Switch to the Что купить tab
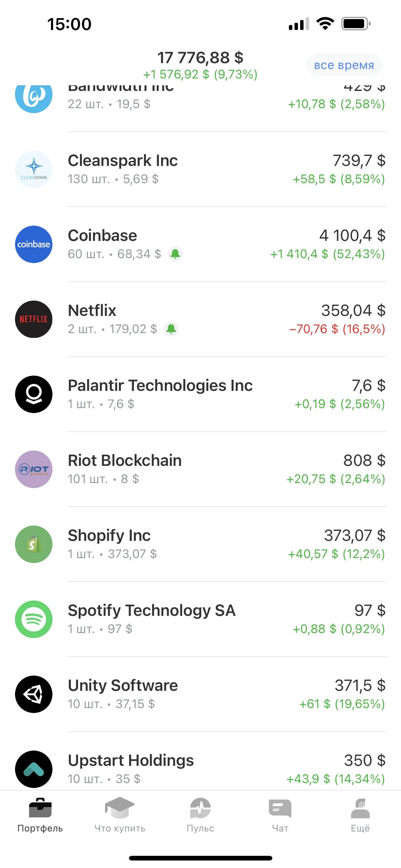 (120, 815)
